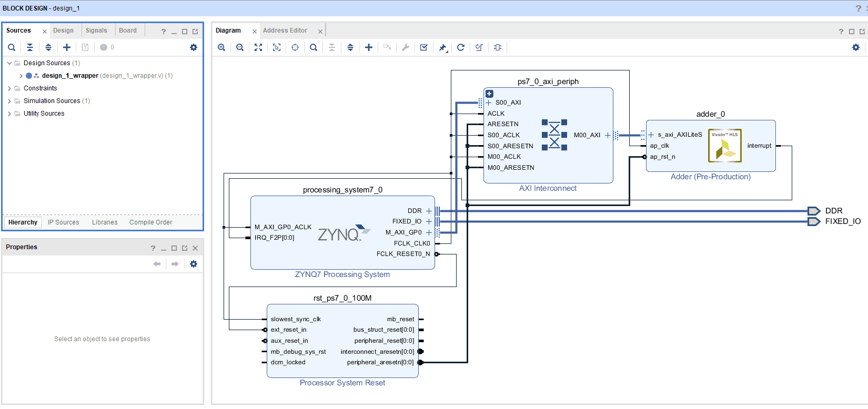This screenshot has height=409, width=868.
Task: Open Diagram settings gear icon
Action: (x=856, y=47)
